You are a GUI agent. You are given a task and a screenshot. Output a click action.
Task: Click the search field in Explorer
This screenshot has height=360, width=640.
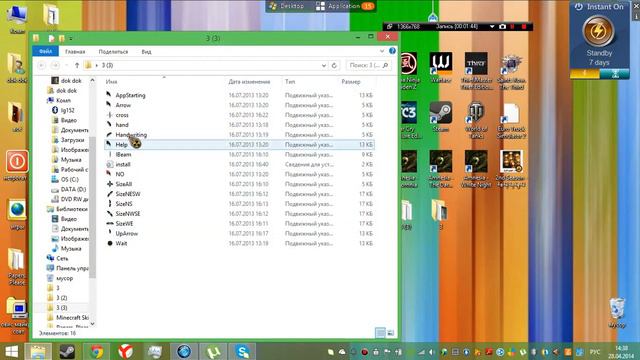coord(369,65)
